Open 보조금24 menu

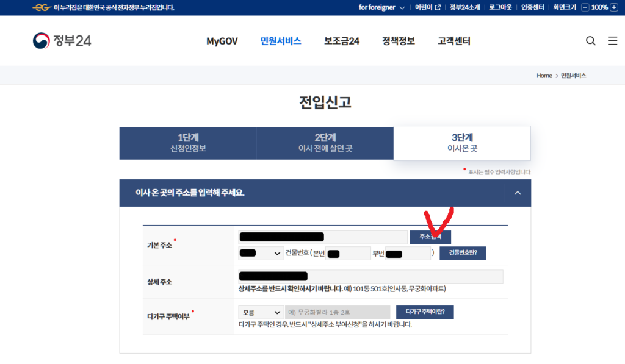[342, 41]
